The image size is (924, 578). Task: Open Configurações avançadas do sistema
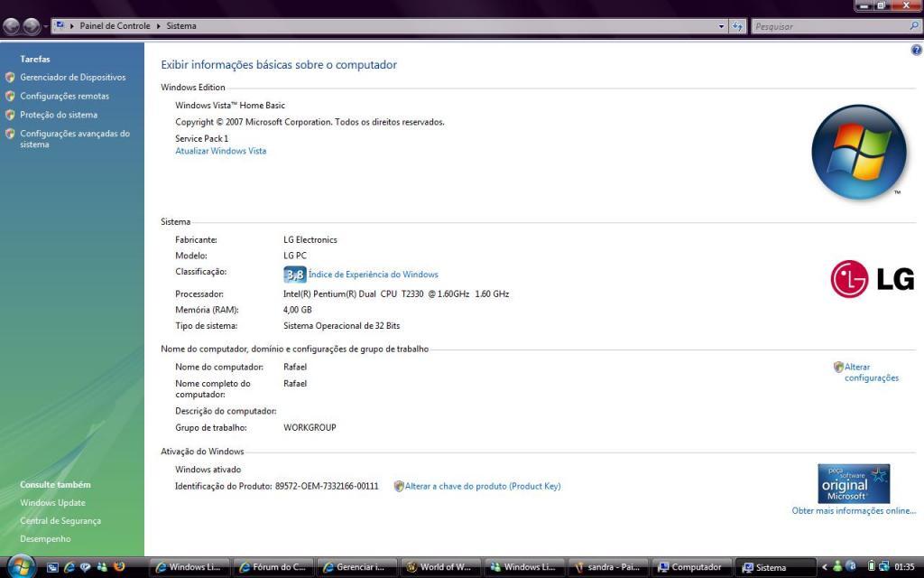[x=75, y=138]
